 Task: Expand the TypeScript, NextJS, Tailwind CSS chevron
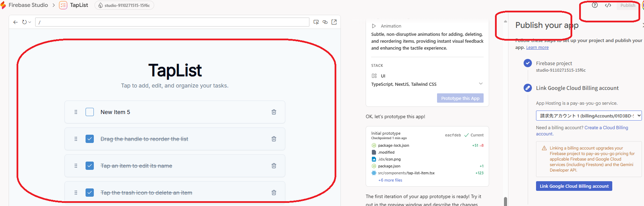point(481,84)
